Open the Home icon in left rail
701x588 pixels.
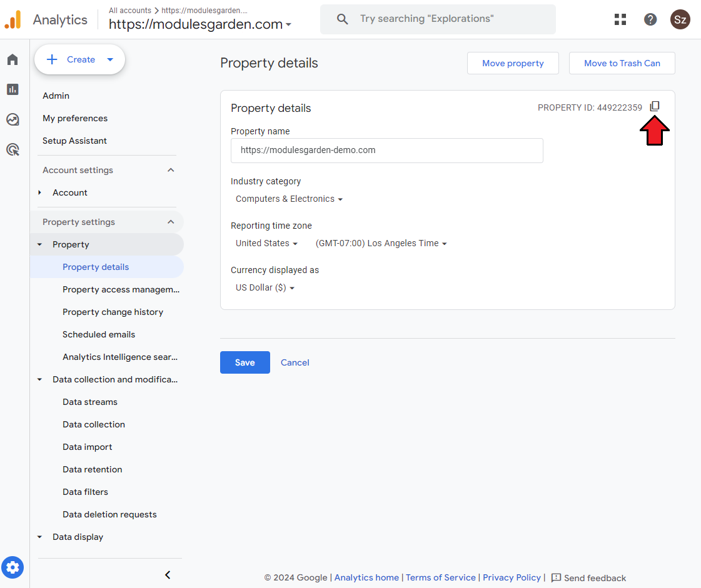[13, 59]
